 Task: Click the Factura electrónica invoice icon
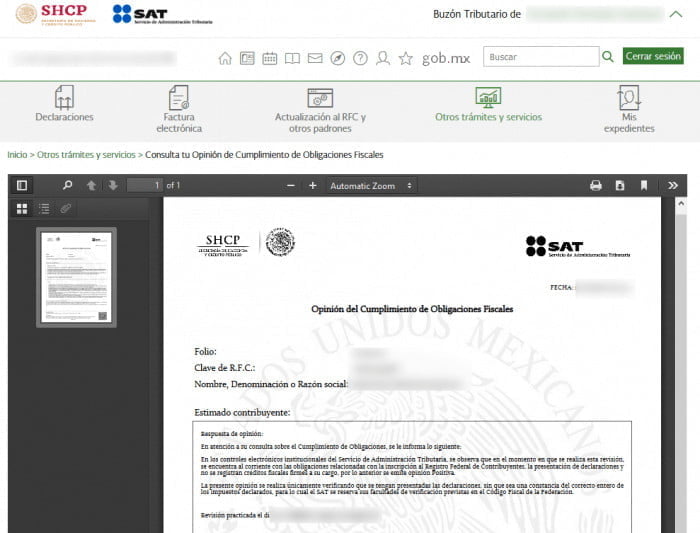pyautogui.click(x=179, y=97)
